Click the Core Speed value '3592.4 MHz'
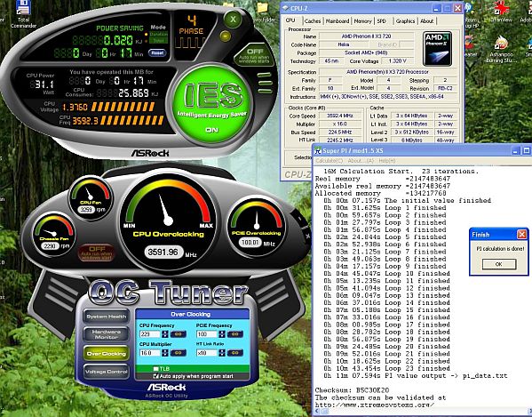The image size is (532, 417). [x=339, y=116]
